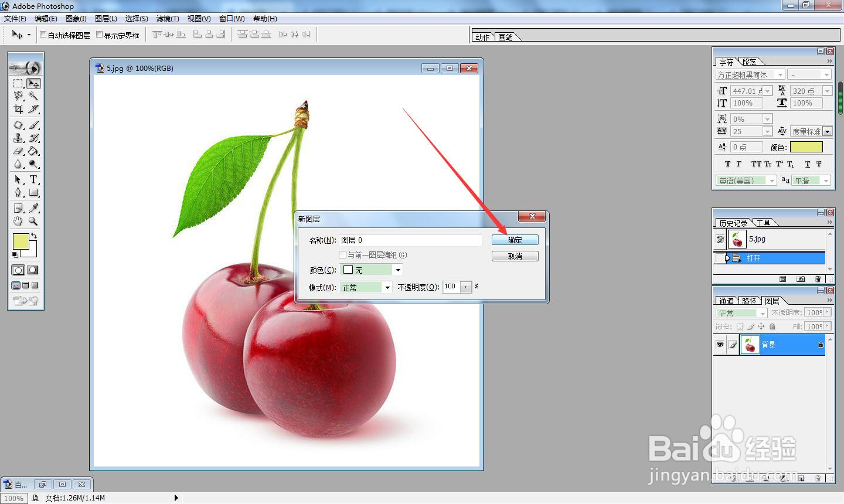
Task: Open the anti-aliasing dropdown
Action: [826, 181]
